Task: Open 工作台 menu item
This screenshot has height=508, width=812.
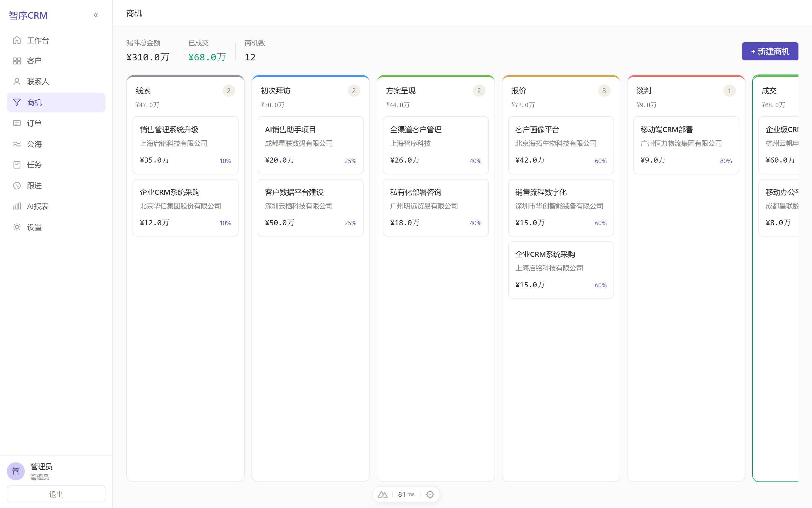Action: [x=56, y=40]
